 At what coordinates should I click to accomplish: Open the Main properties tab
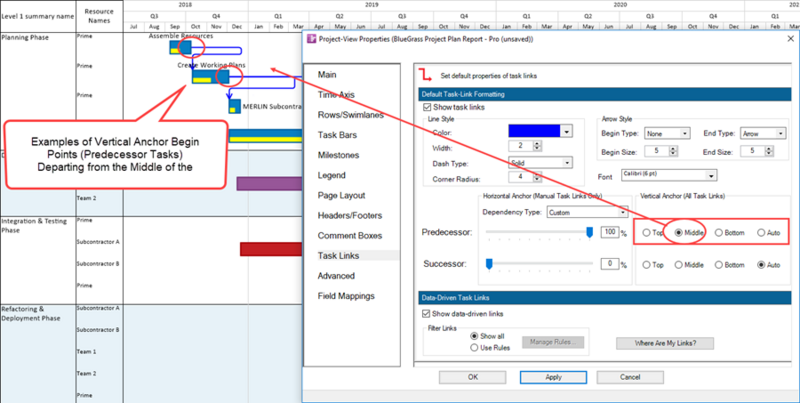click(327, 74)
